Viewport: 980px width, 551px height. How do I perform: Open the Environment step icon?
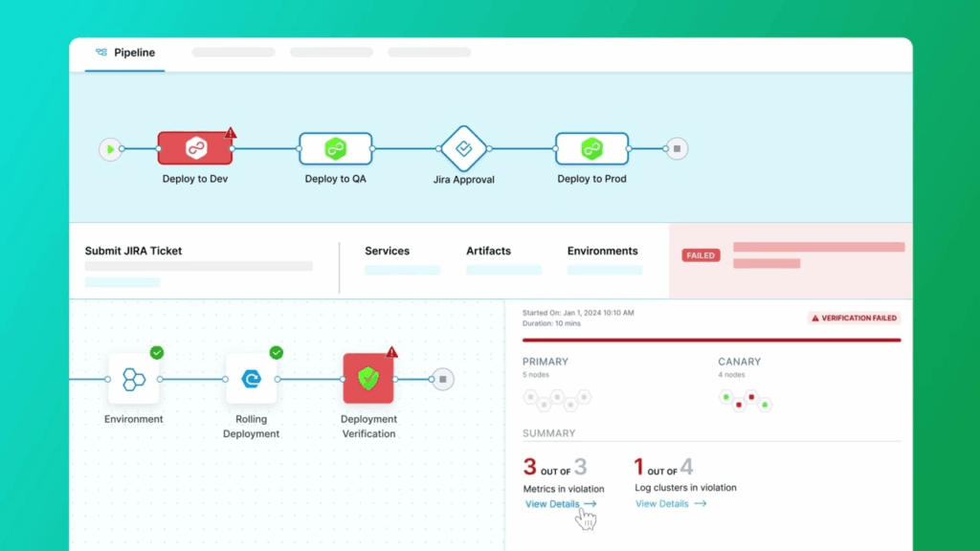(133, 379)
